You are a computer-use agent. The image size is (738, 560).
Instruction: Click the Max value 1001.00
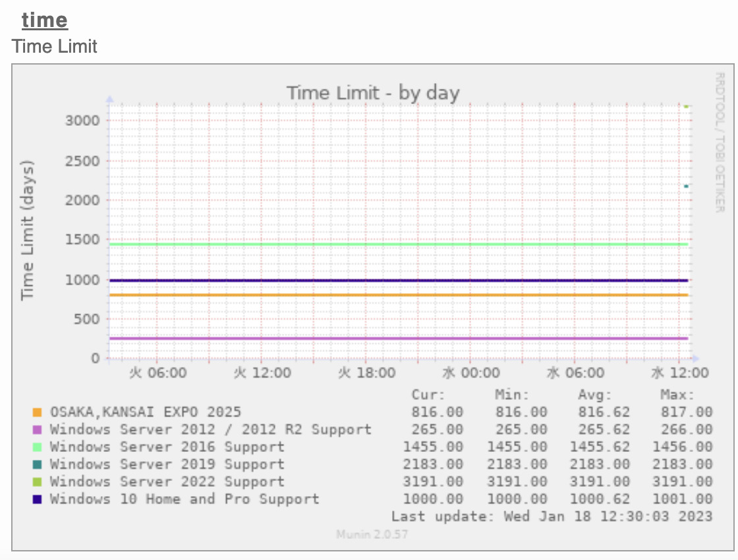coord(683,499)
